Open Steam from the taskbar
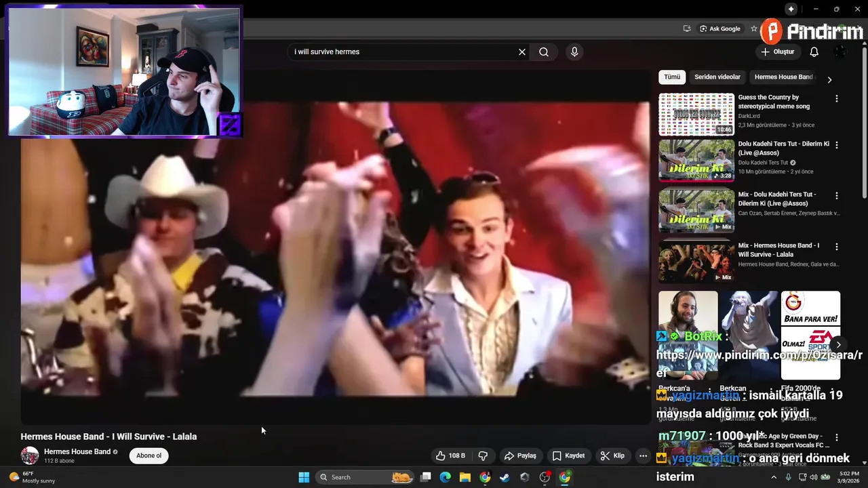Screen dimensions: 868x488 click(505, 477)
